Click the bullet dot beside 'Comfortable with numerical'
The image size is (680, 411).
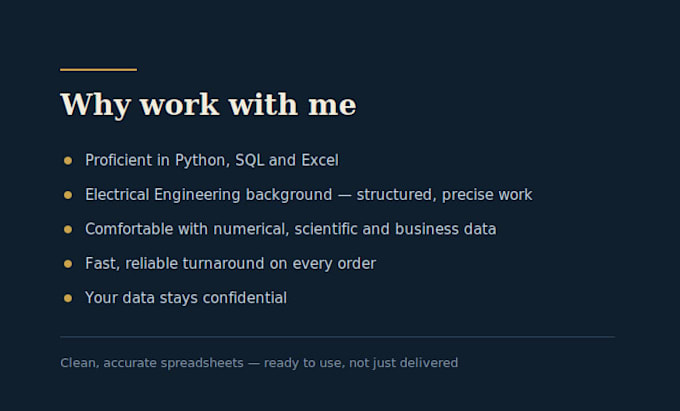click(x=68, y=229)
